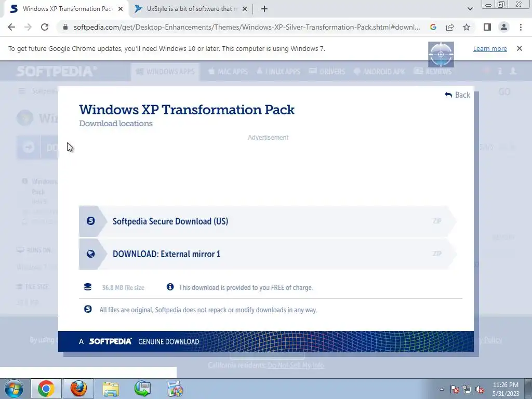Open Windows Explorer folder in taskbar
Viewport: 532px width, 399px height.
(x=111, y=389)
